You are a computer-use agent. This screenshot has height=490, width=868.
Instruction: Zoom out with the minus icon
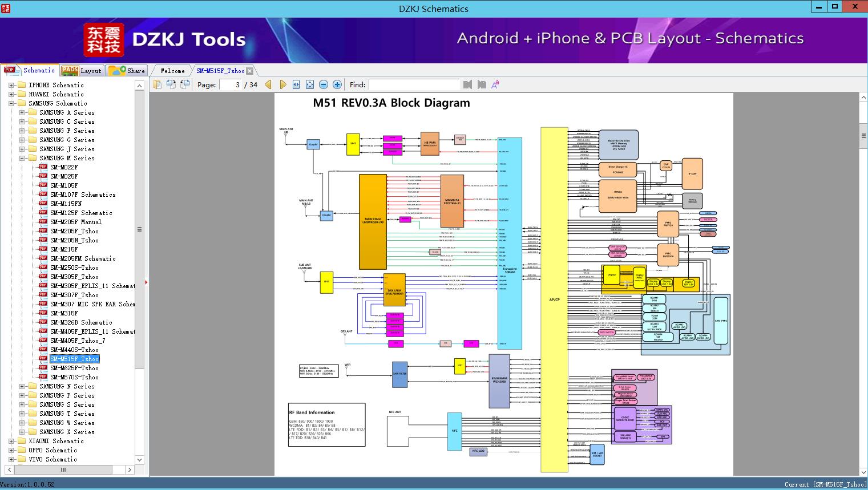point(324,84)
